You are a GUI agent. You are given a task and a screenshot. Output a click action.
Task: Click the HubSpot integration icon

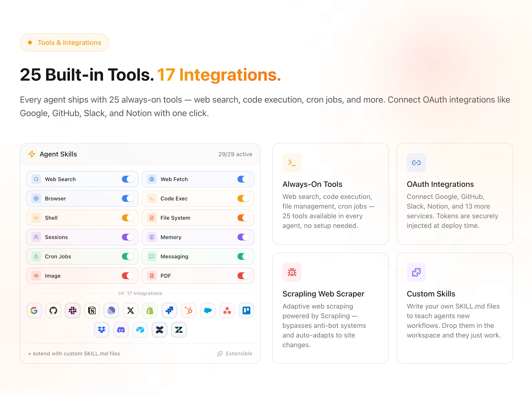tap(189, 310)
